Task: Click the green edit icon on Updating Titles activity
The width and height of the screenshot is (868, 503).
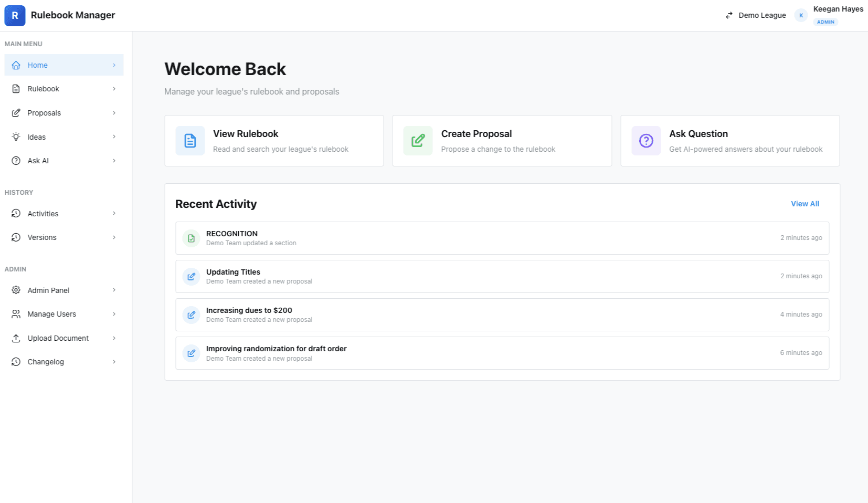Action: [191, 276]
